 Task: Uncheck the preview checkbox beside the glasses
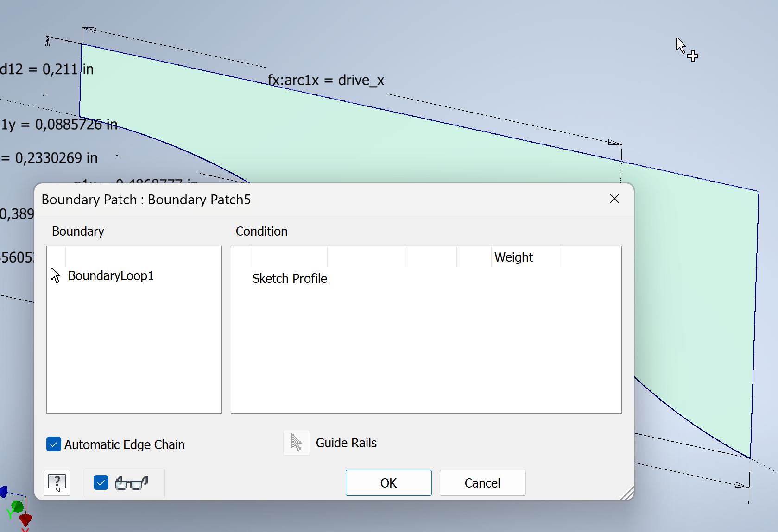(101, 482)
